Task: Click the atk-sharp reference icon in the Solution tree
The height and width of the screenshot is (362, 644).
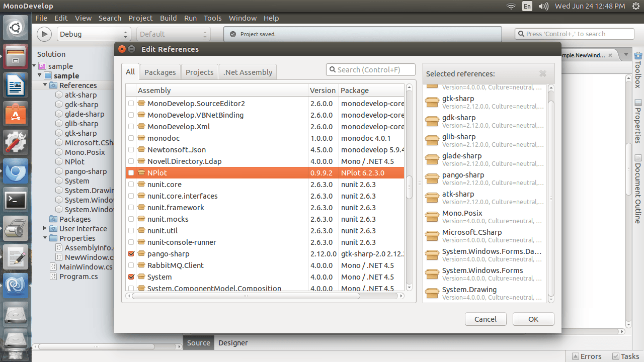Action: coord(59,95)
